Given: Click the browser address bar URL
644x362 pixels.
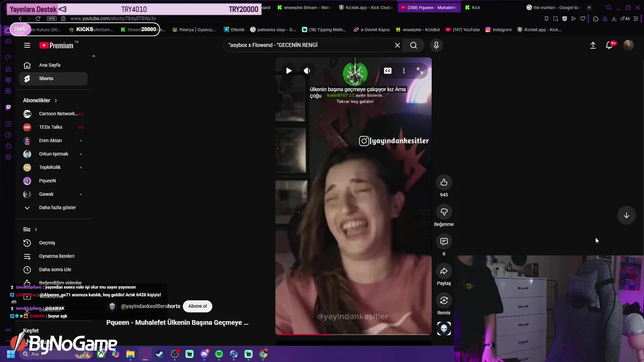Looking at the screenshot, I should click(x=113, y=19).
